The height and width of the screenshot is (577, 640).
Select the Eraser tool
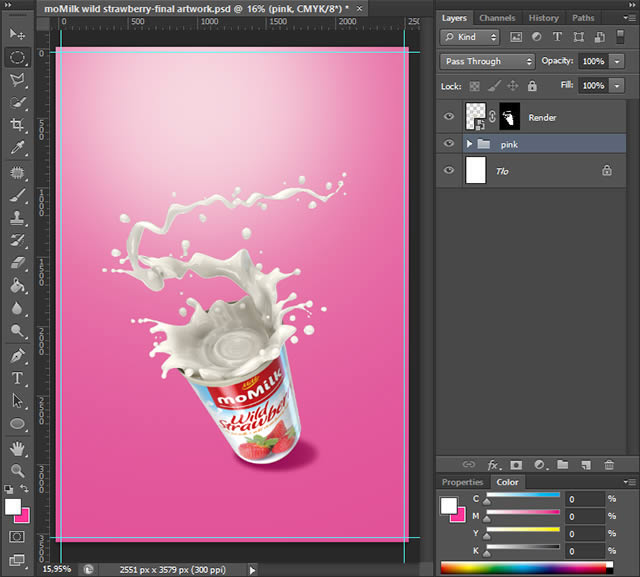click(x=17, y=262)
